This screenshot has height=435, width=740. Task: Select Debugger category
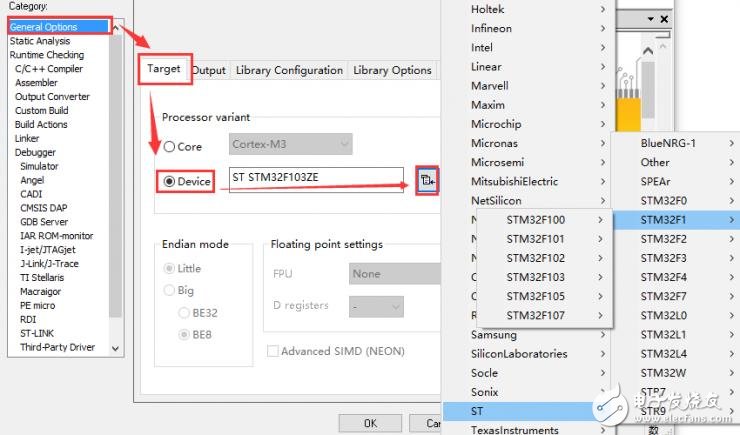click(x=35, y=152)
